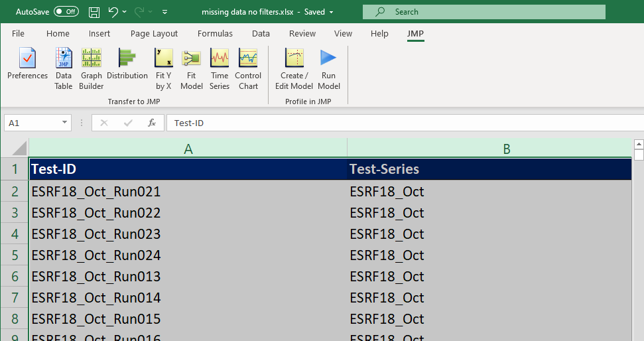
Task: Open the Page Layout tab
Action: pos(154,34)
